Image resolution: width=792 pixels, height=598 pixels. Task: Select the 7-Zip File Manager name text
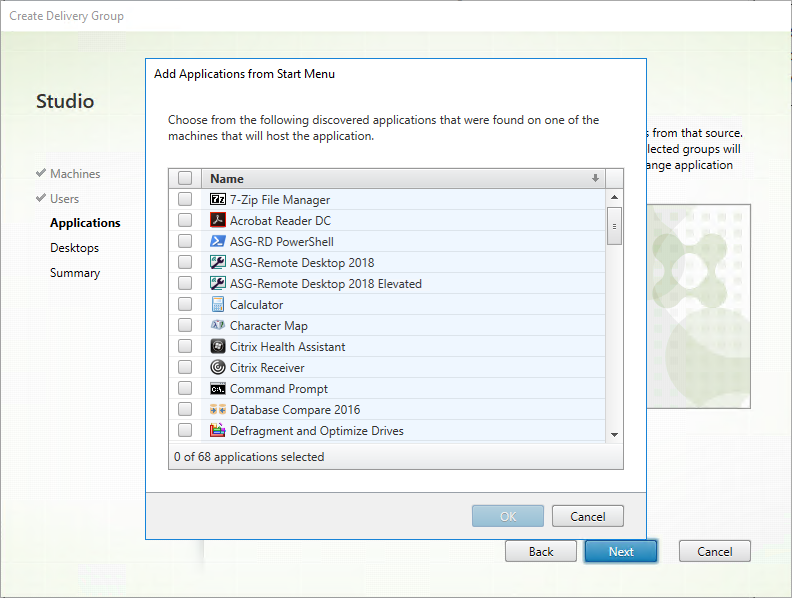click(280, 200)
